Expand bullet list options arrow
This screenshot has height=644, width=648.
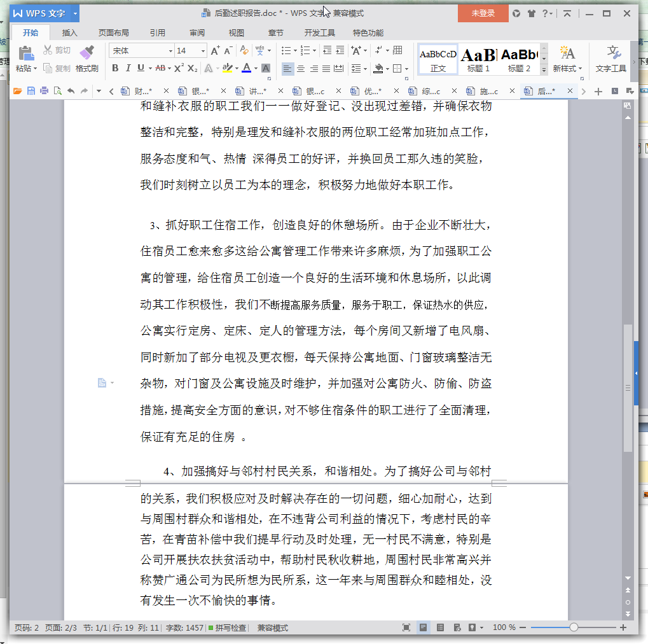295,51
